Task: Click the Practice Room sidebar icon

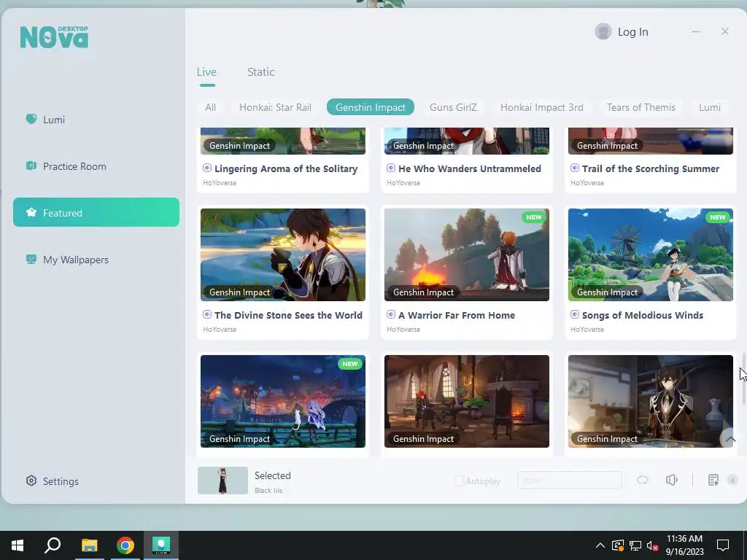Action: (31, 166)
